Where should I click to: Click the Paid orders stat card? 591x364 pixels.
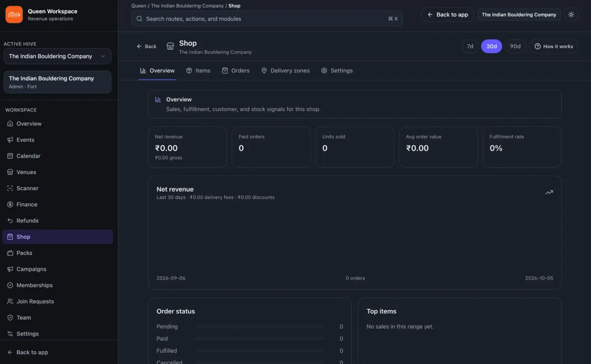point(271,147)
